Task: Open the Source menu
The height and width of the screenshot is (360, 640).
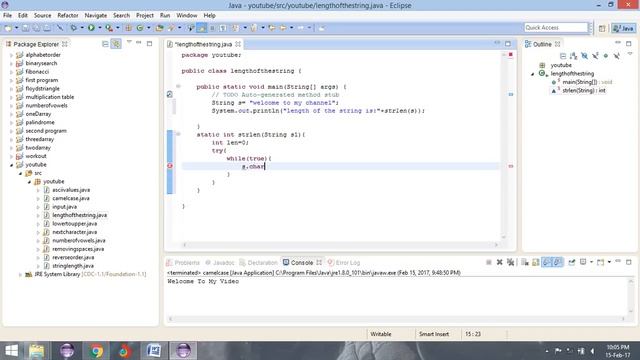Action: pyautogui.click(x=42, y=16)
